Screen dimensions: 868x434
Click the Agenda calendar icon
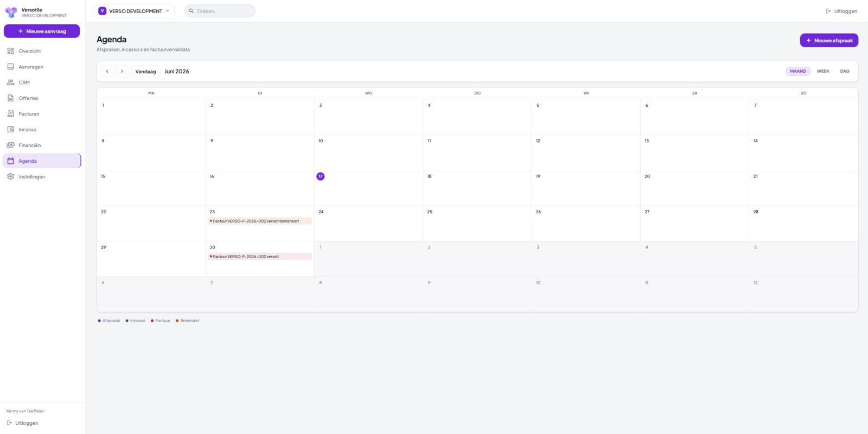(x=10, y=161)
